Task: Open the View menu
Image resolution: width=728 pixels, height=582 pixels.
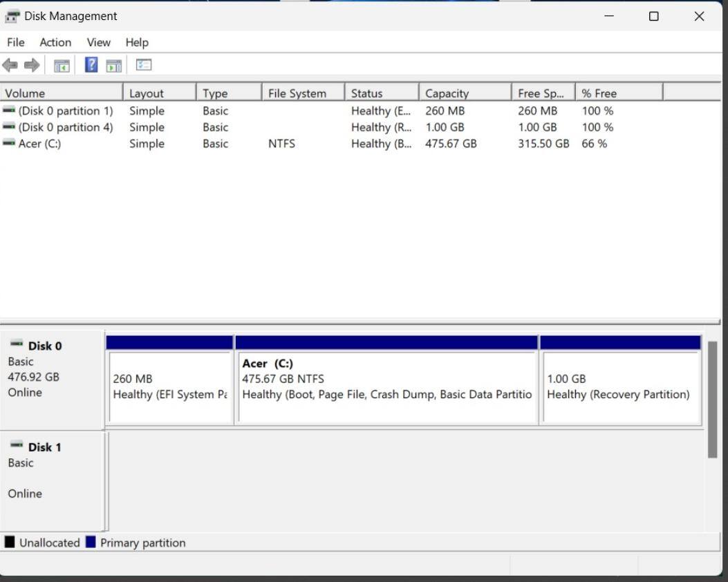Action: [99, 42]
